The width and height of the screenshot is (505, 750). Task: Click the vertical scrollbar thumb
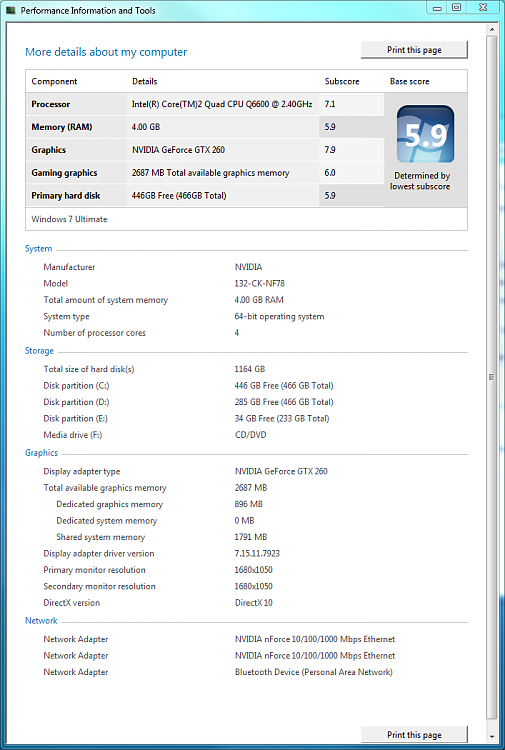click(x=492, y=377)
